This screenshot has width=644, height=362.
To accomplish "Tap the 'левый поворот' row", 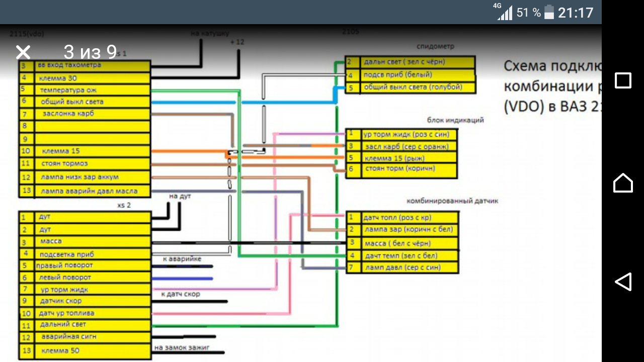I will (85, 278).
